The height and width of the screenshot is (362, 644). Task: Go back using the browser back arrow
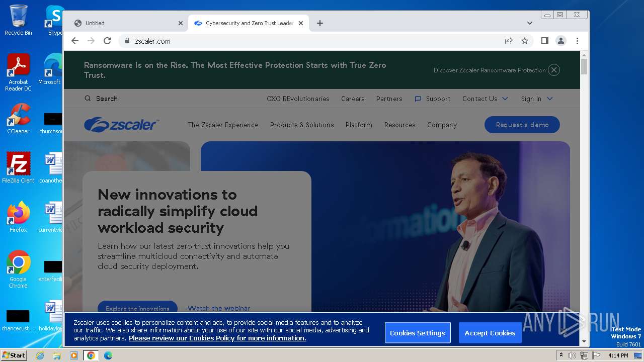point(75,41)
